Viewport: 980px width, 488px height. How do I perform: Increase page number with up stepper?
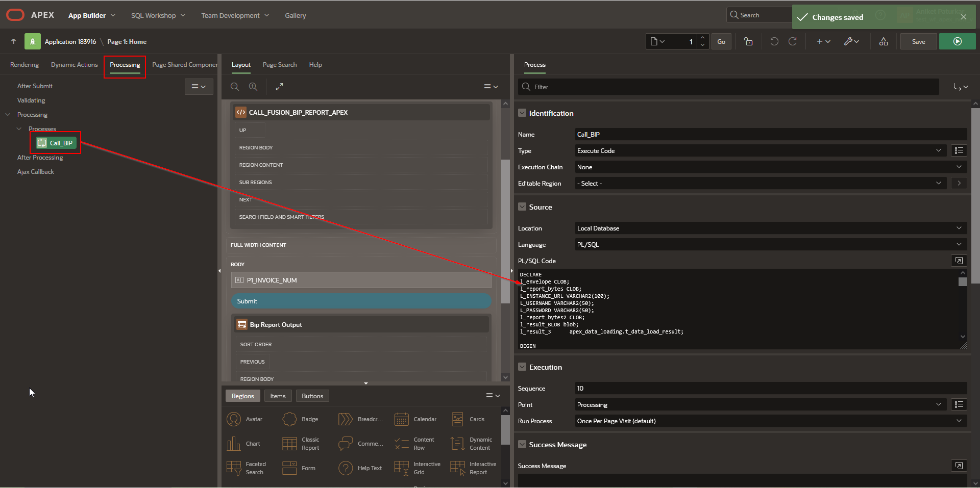[x=702, y=38]
